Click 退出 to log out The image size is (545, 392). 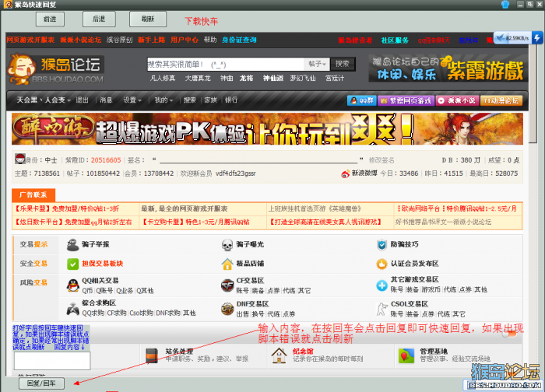[x=82, y=100]
